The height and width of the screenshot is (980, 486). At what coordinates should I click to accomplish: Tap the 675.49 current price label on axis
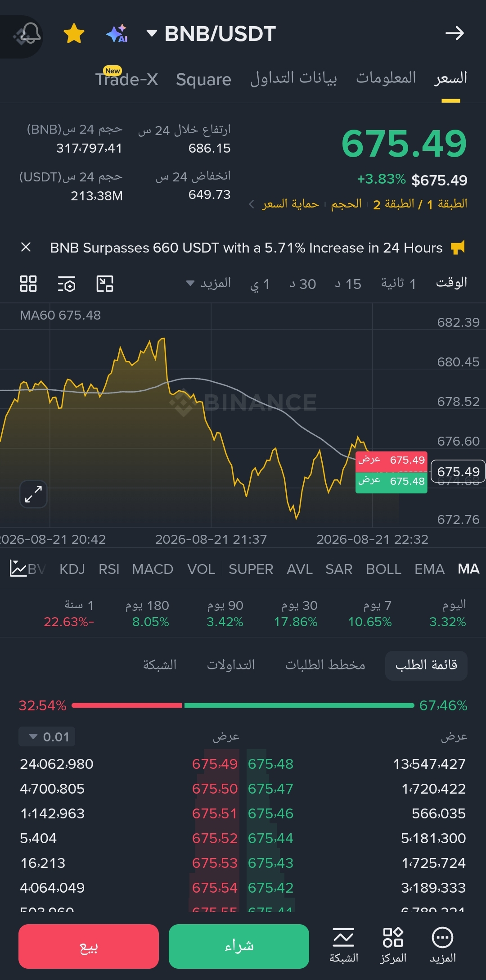pos(458,471)
